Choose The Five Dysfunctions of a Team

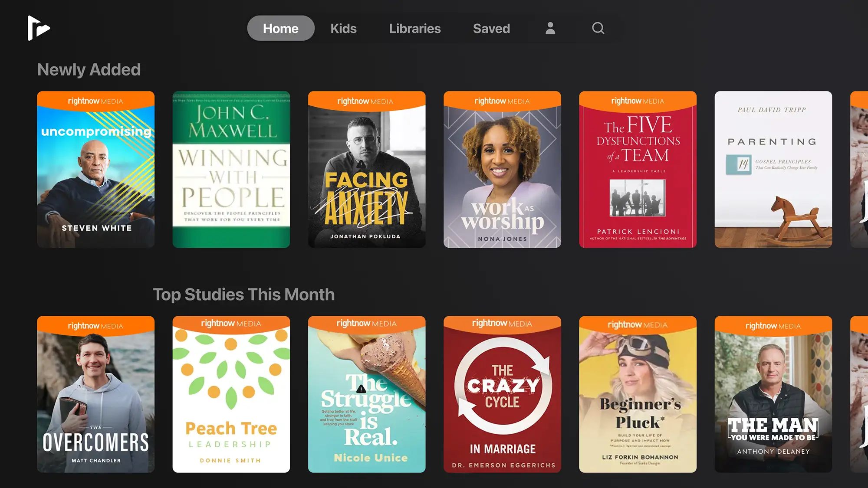(x=638, y=169)
